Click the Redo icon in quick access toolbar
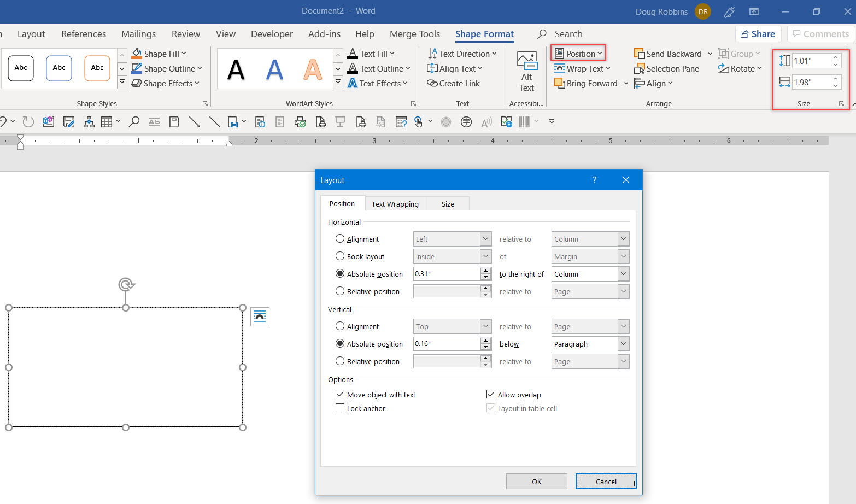This screenshot has height=504, width=856. coord(28,122)
